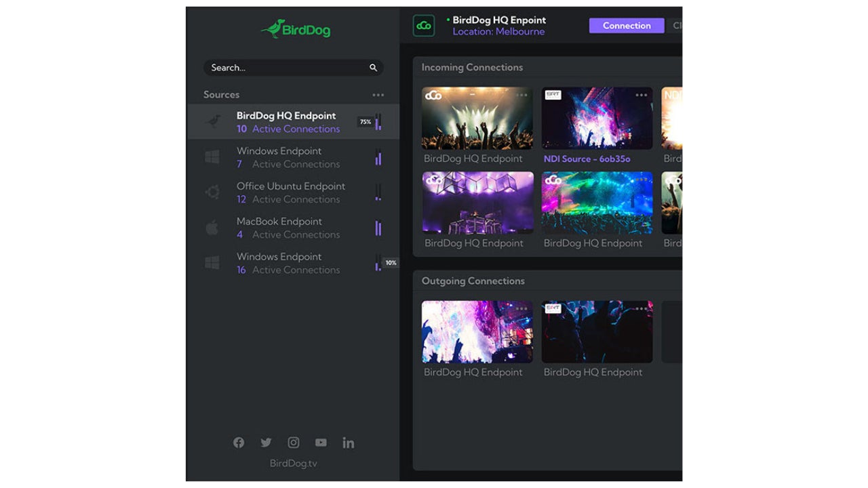
Task: Open the incoming purple stage cube thumbnail
Action: (x=478, y=203)
